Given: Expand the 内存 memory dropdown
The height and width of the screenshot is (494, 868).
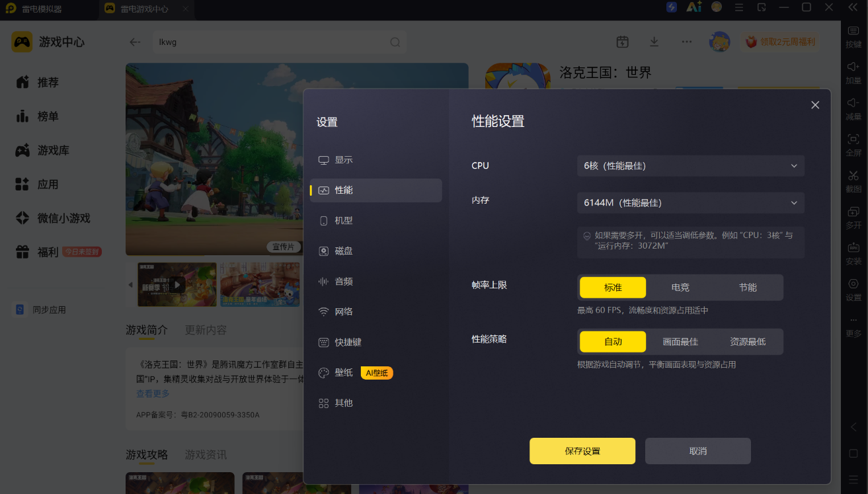Looking at the screenshot, I should click(x=691, y=203).
